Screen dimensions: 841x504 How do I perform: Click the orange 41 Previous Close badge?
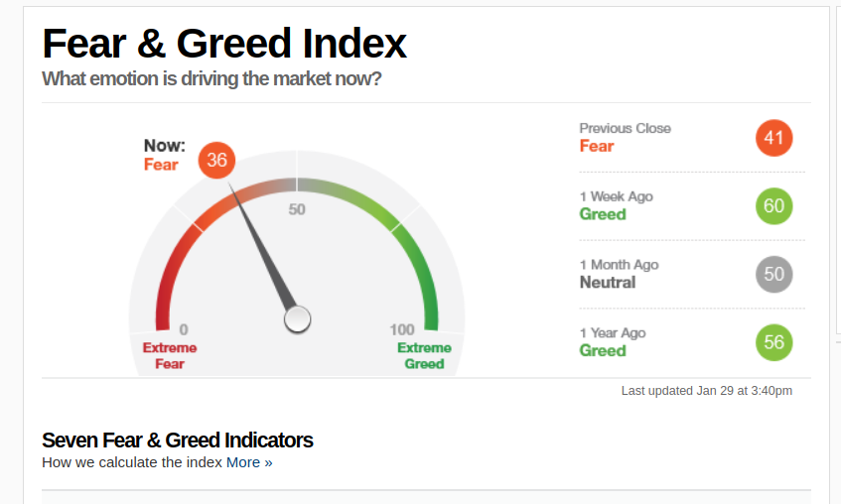(x=773, y=138)
